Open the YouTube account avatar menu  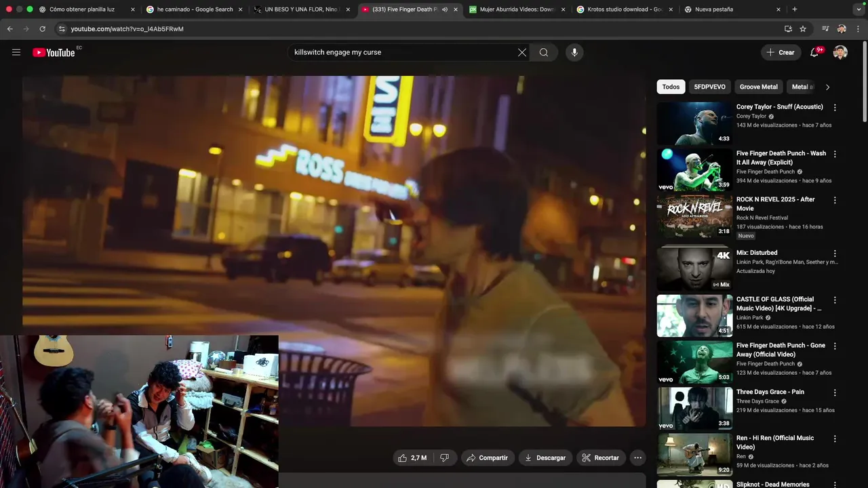point(840,52)
